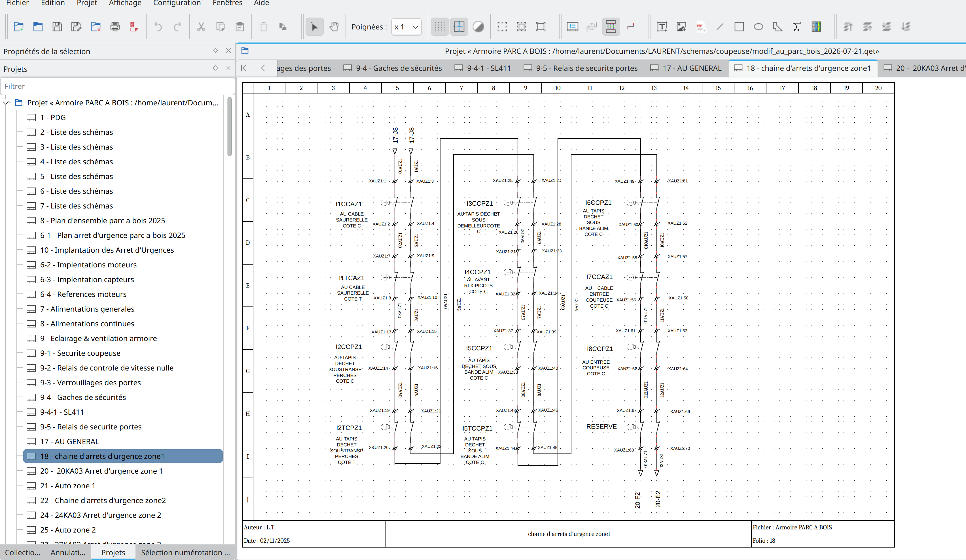Copy the selection with the toolbar icon
This screenshot has width=966, height=560.
(x=221, y=27)
